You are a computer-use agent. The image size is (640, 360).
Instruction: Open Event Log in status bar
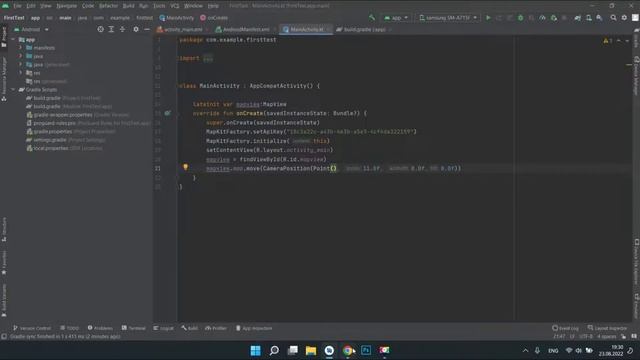click(565, 328)
